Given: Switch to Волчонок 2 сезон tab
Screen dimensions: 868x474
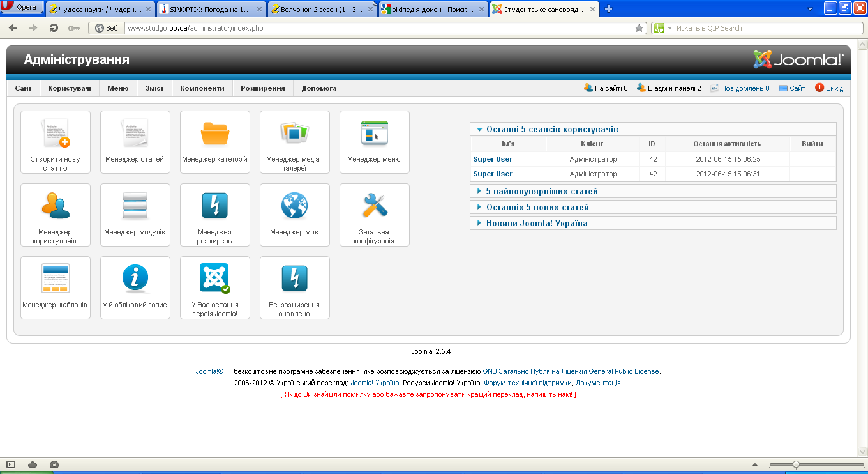Looking at the screenshot, I should [x=322, y=9].
